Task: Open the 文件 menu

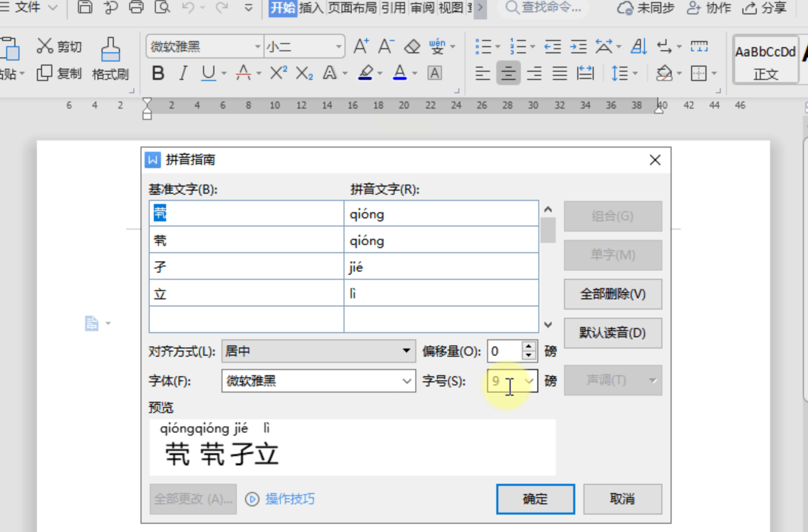Action: tap(28, 8)
